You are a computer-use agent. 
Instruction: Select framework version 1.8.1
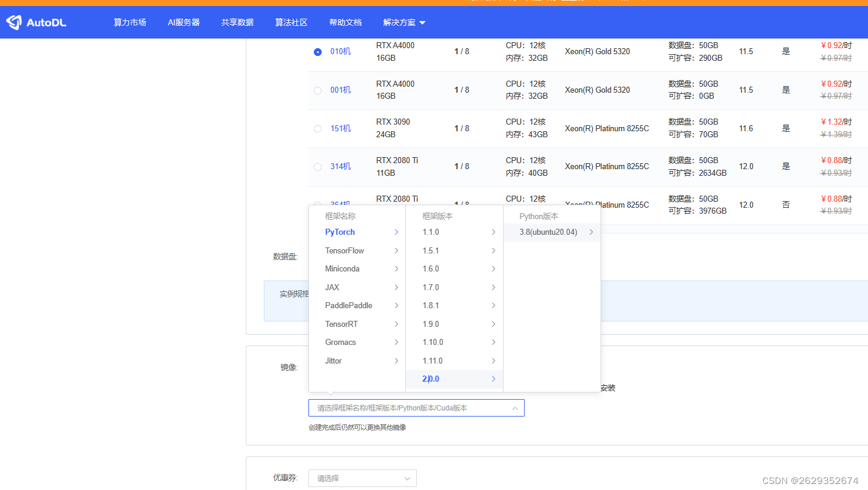454,306
